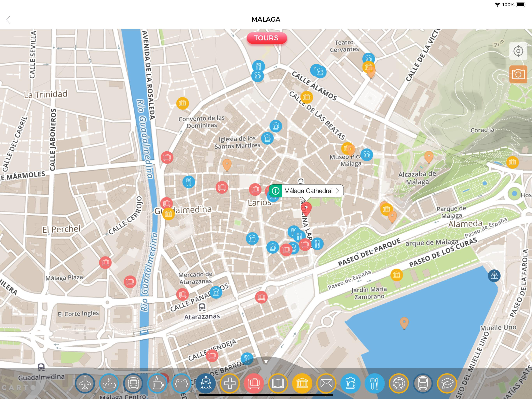Tap green info icon on Cathedral callout
The width and height of the screenshot is (532, 399).
pyautogui.click(x=276, y=191)
